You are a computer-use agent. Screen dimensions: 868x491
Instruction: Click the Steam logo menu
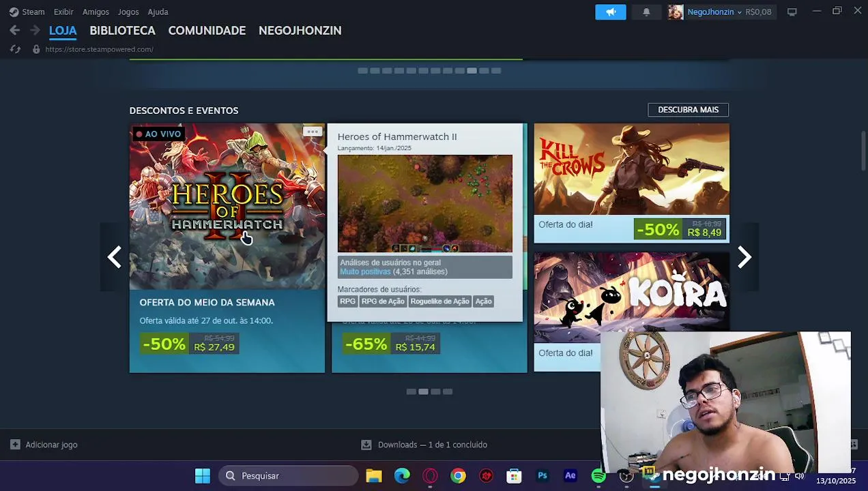click(27, 12)
